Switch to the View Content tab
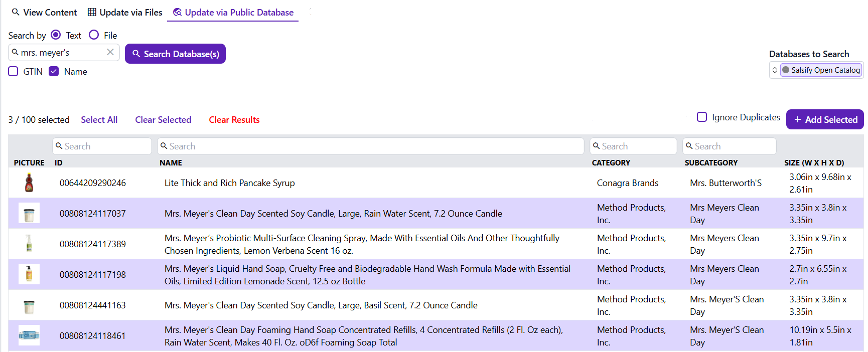 tap(44, 13)
